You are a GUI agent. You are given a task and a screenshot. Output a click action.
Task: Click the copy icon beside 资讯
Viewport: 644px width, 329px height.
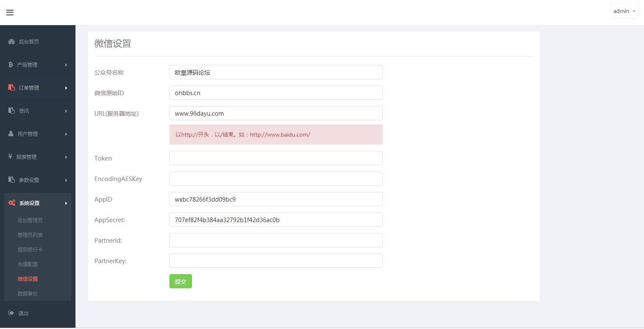click(12, 111)
